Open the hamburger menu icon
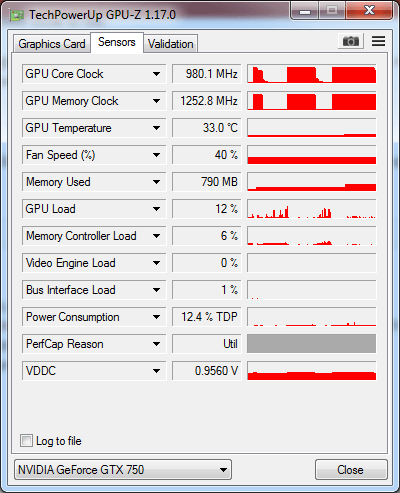 [x=378, y=41]
